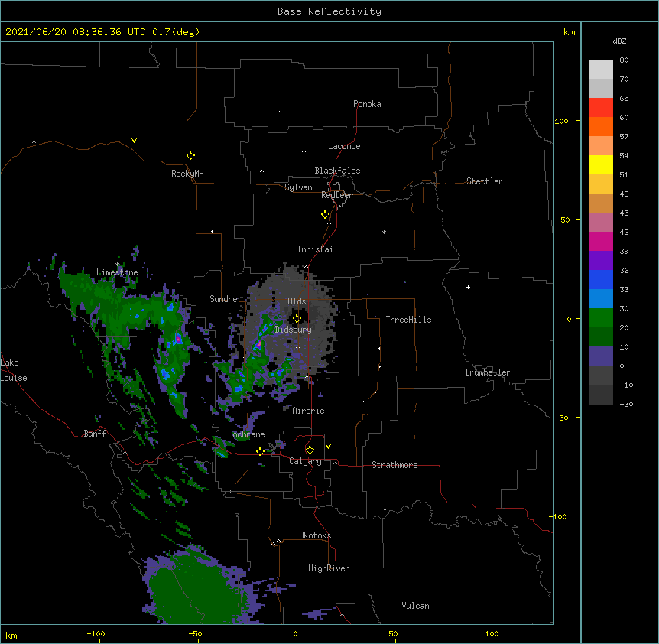Select the purple swatch in dBZ legend

coord(601,260)
